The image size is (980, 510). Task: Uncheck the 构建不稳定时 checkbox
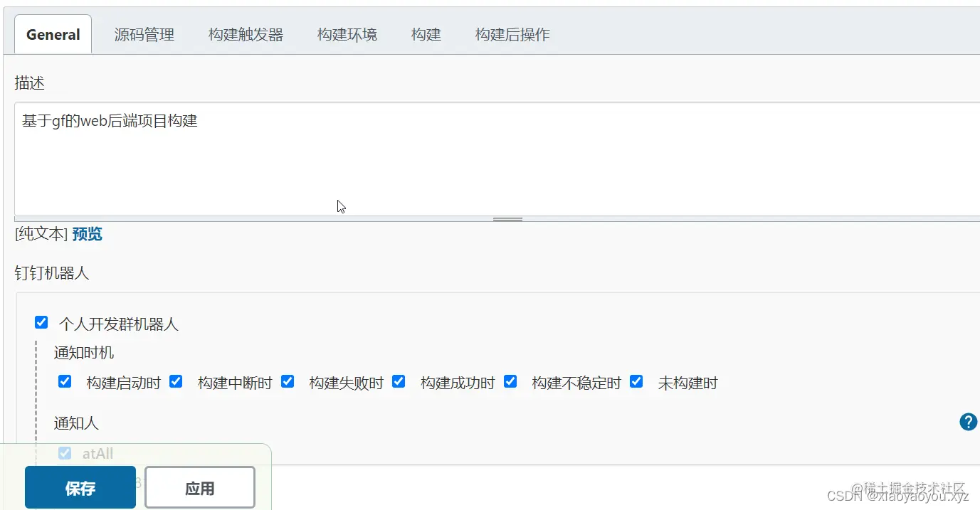click(x=510, y=381)
